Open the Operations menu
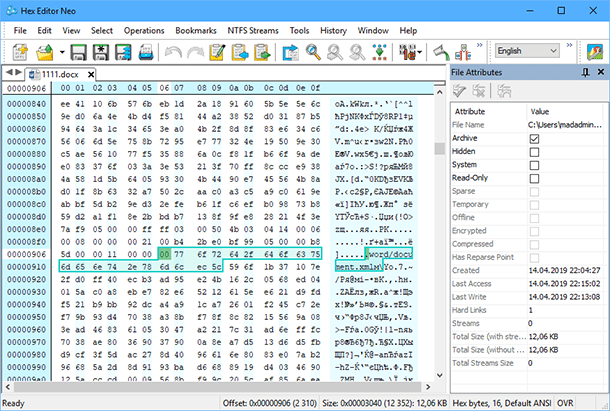610x411 pixels. pyautogui.click(x=144, y=30)
